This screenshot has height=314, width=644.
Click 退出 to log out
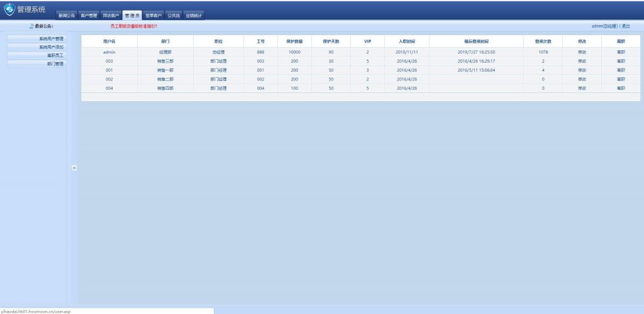(626, 26)
